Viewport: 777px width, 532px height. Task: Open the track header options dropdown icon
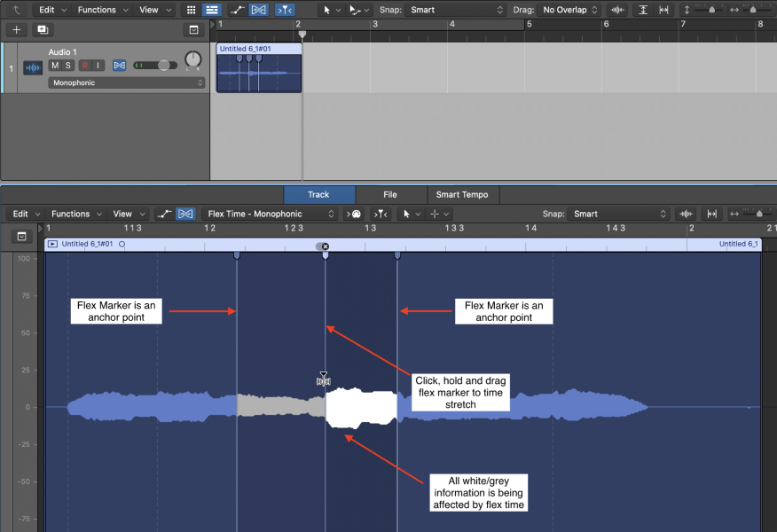(x=193, y=30)
